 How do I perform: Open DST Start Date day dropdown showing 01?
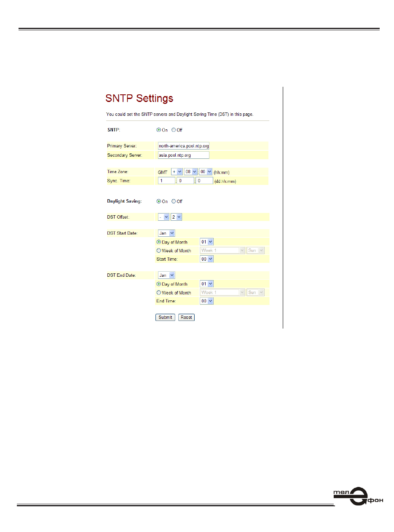coord(207,242)
